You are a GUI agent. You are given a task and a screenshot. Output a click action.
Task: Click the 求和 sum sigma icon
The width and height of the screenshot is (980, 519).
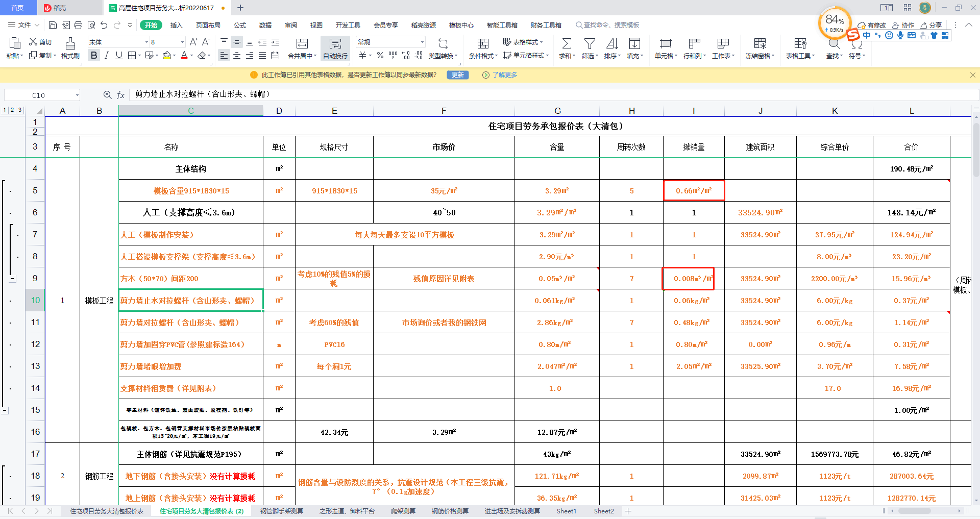567,44
